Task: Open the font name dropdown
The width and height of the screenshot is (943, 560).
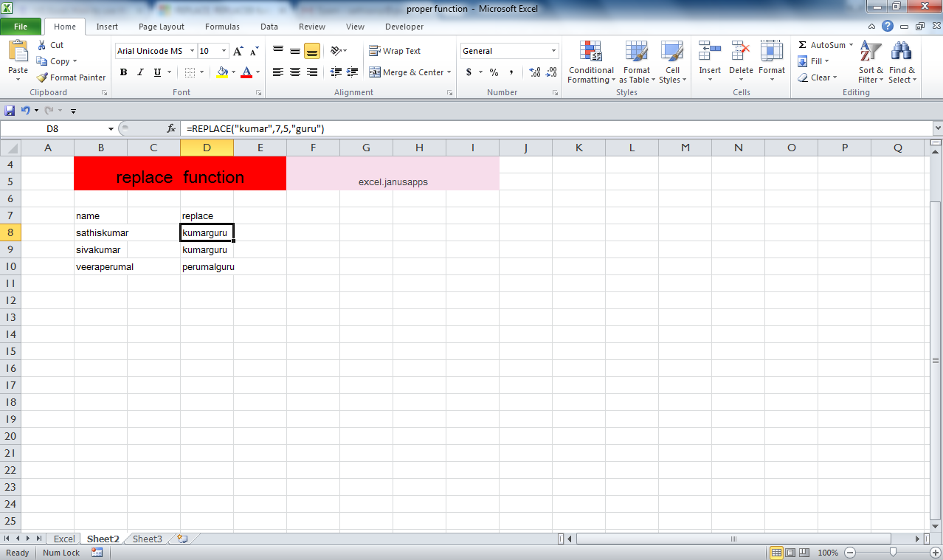Action: (192, 51)
